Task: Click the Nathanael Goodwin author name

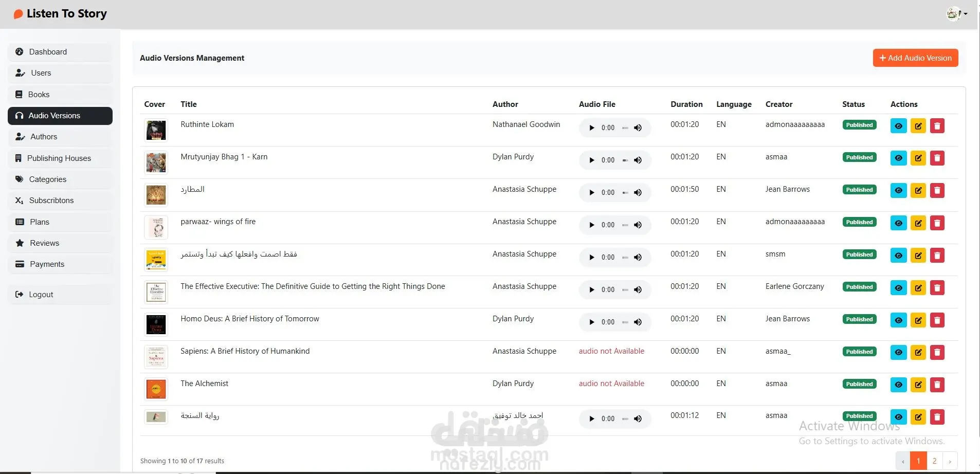Action: 526,124
